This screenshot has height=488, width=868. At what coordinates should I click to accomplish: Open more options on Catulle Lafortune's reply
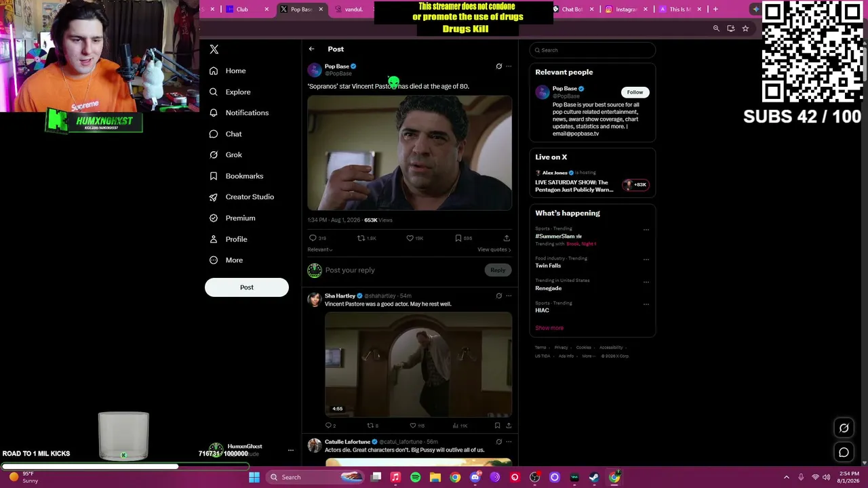509,442
